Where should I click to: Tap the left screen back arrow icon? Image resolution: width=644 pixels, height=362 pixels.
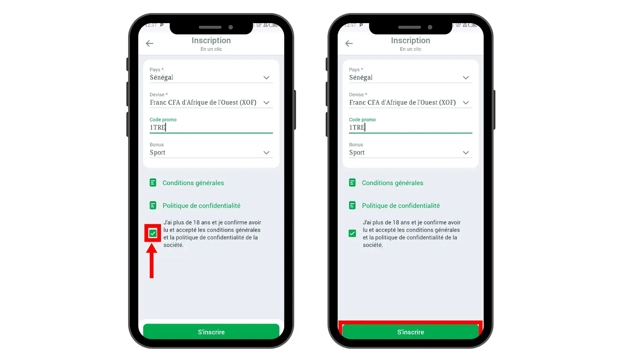point(149,43)
